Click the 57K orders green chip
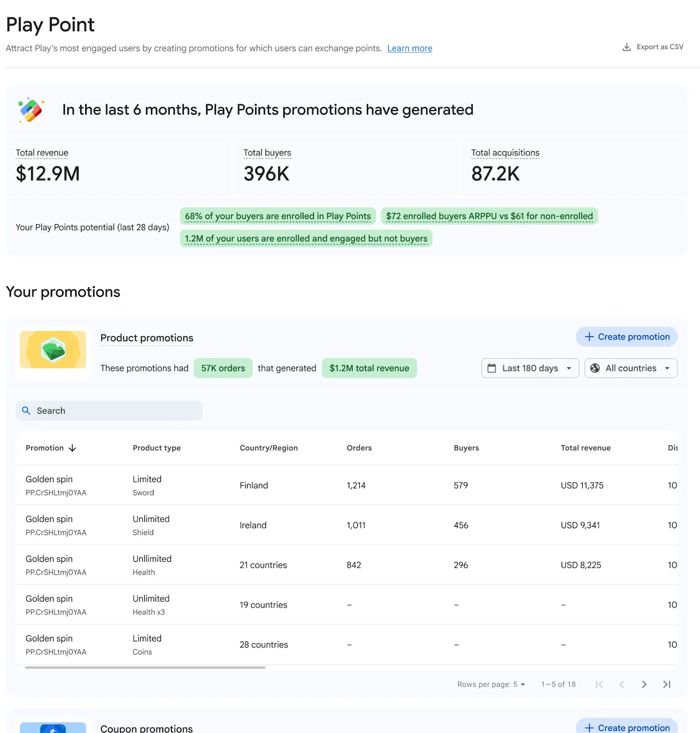This screenshot has width=700, height=733. point(223,368)
